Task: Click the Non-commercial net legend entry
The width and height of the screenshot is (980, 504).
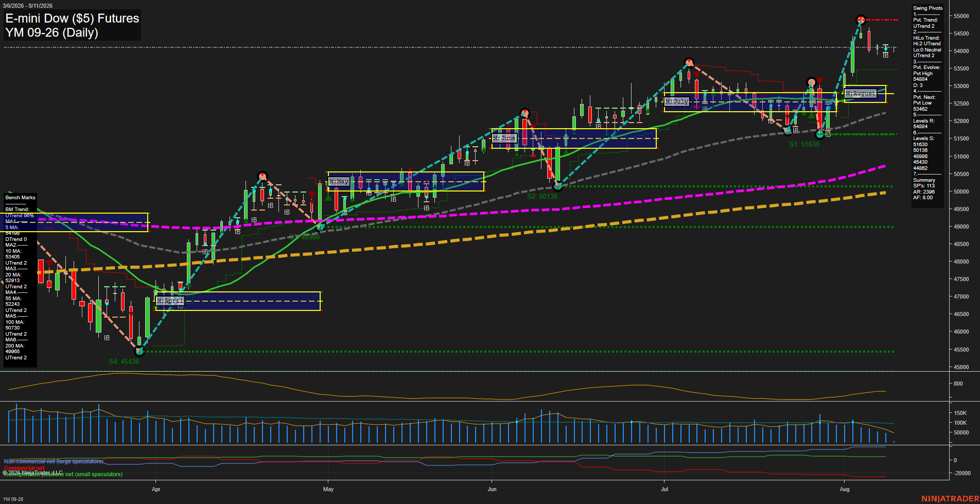Action: (x=54, y=461)
